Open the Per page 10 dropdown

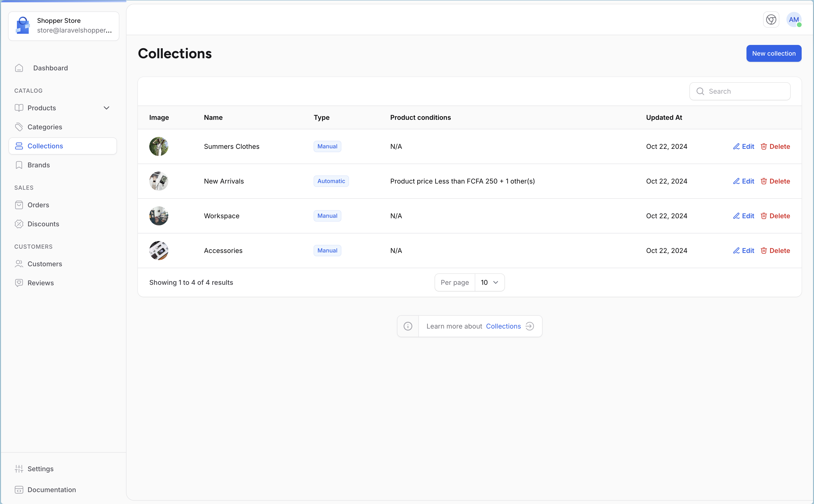[489, 282]
